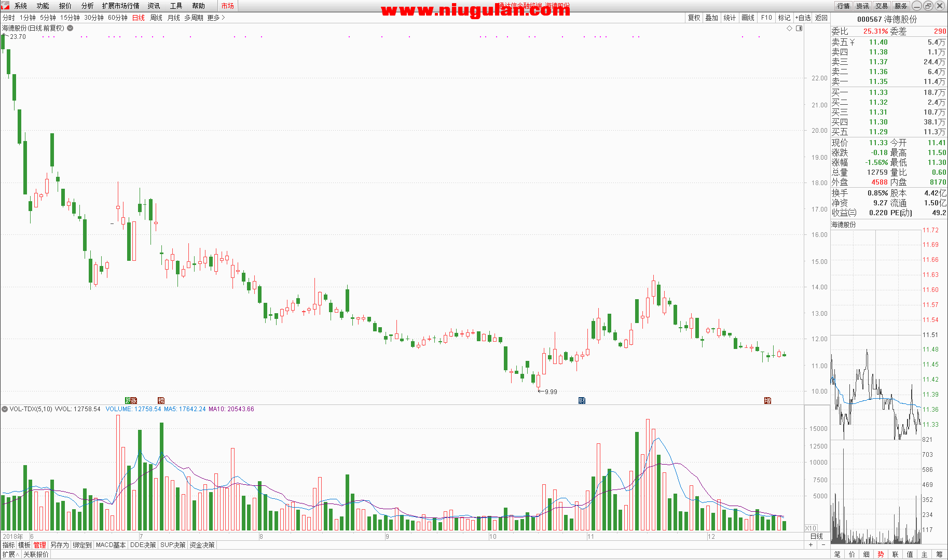This screenshot has width=948, height=560.
Task: Click 另存为 save-as tab
Action: [x=60, y=545]
